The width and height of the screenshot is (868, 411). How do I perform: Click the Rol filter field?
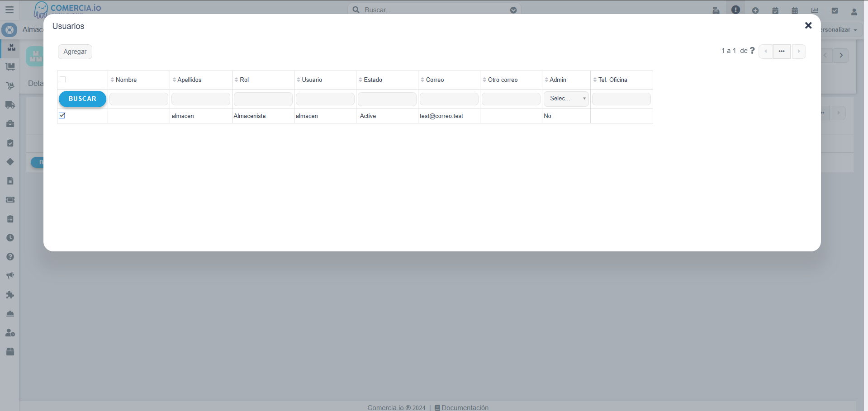coord(263,99)
